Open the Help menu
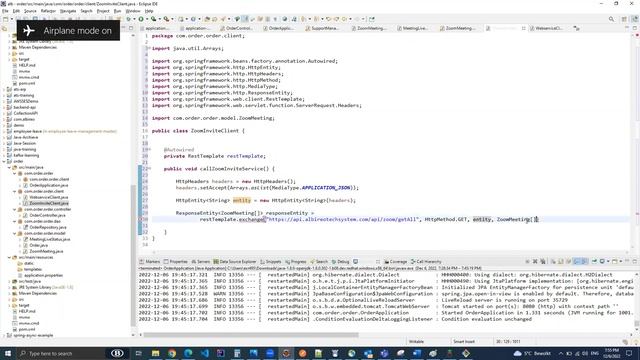Viewport: 640px width, 360px height. tap(149, 11)
